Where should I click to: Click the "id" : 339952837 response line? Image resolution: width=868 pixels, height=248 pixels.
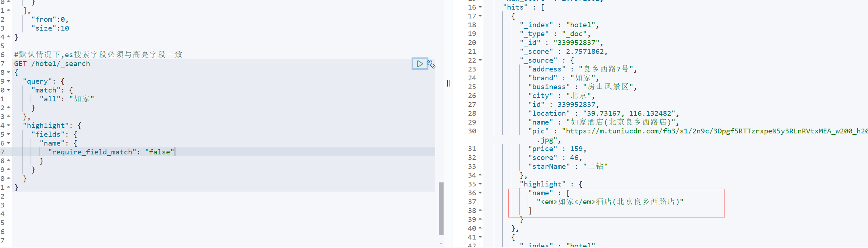(563, 104)
